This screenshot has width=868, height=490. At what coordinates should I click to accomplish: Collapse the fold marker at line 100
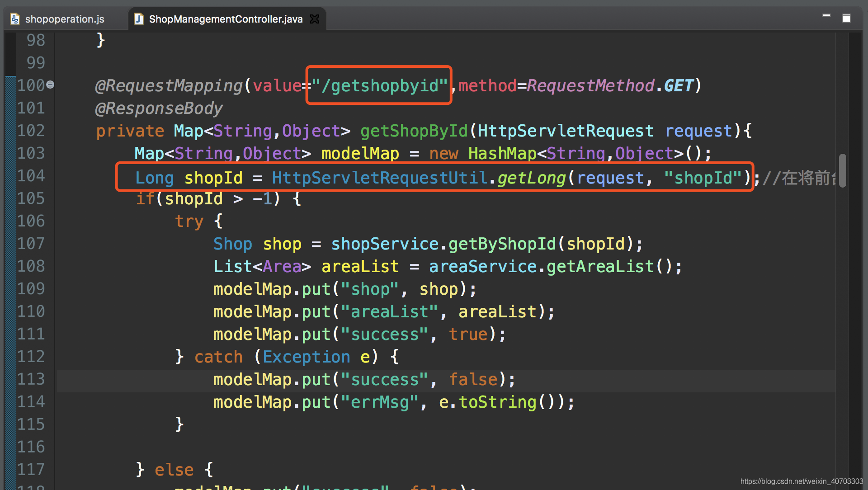[x=50, y=85]
